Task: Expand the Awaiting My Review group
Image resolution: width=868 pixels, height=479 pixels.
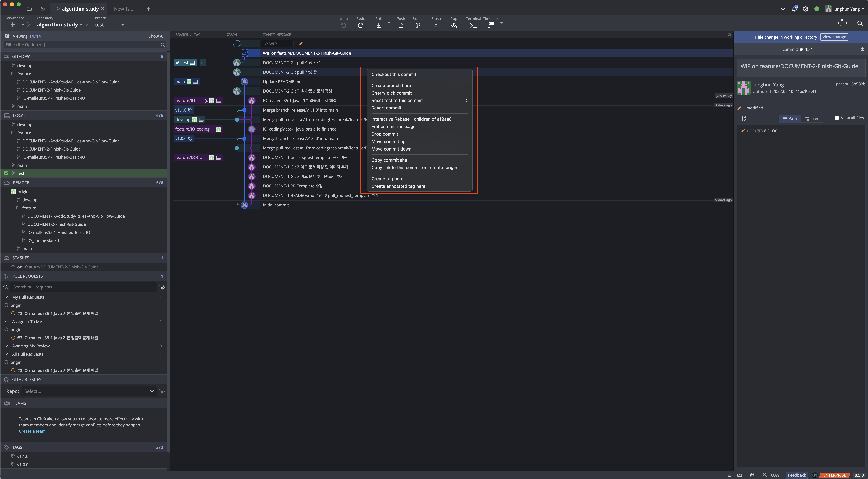Action: pyautogui.click(x=6, y=346)
